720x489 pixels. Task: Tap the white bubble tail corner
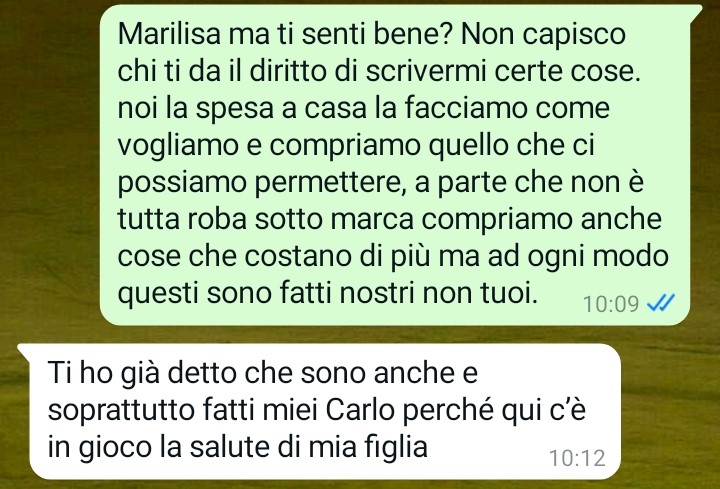tap(24, 351)
